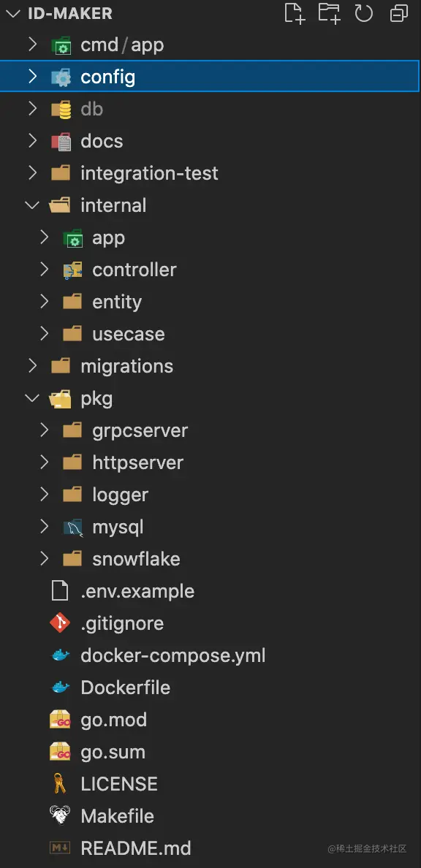Collapse the ID-MAKER project root
Image resolution: width=421 pixels, height=868 pixels.
12,13
